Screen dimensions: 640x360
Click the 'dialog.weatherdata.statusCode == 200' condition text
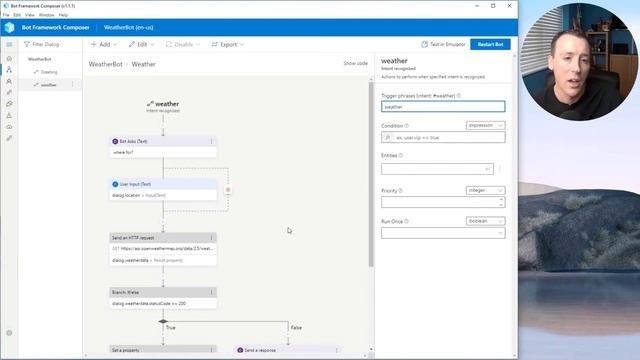click(x=149, y=303)
